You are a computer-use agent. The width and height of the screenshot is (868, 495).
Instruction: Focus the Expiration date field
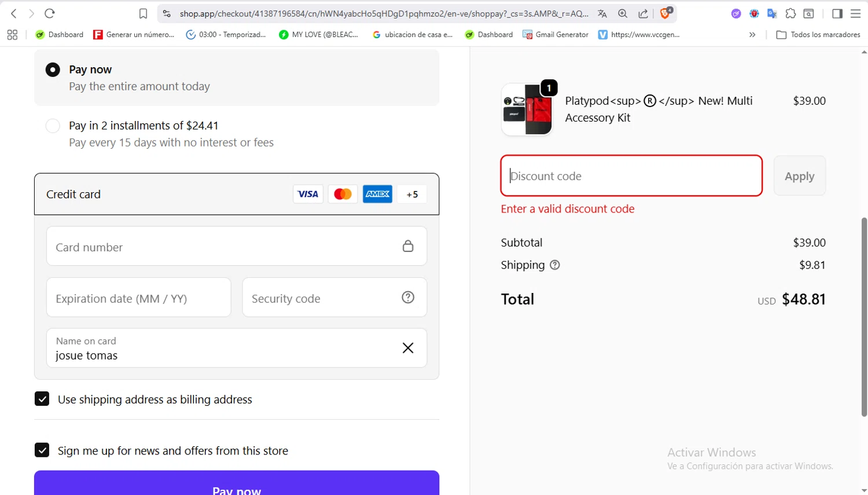coord(138,297)
